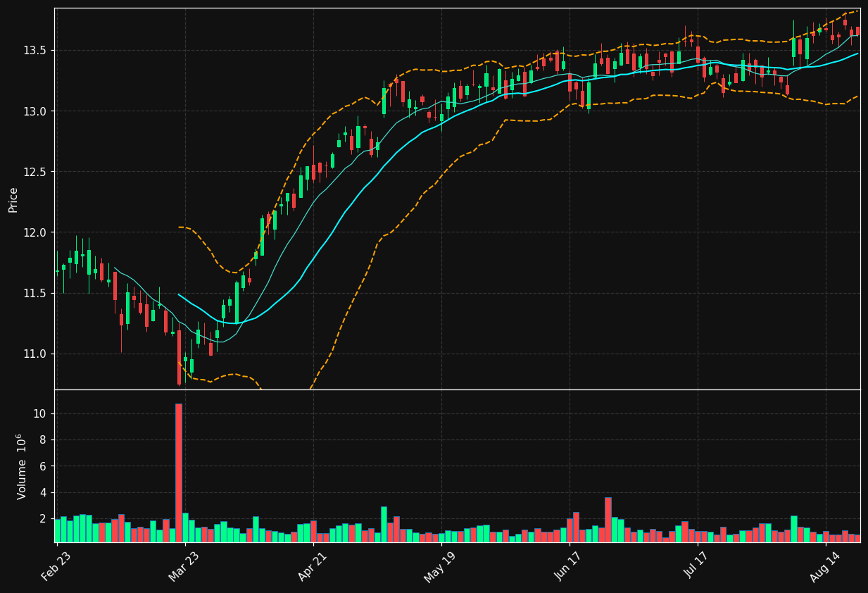Click the 12.5 price tick label
The image size is (868, 593).
click(x=36, y=172)
